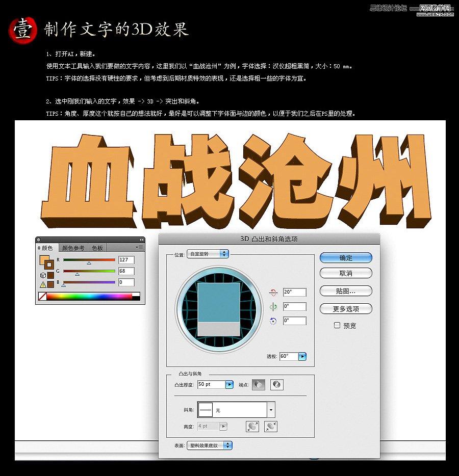Select the fill color box in Color panel
This screenshot has width=459, height=476.
point(43,259)
